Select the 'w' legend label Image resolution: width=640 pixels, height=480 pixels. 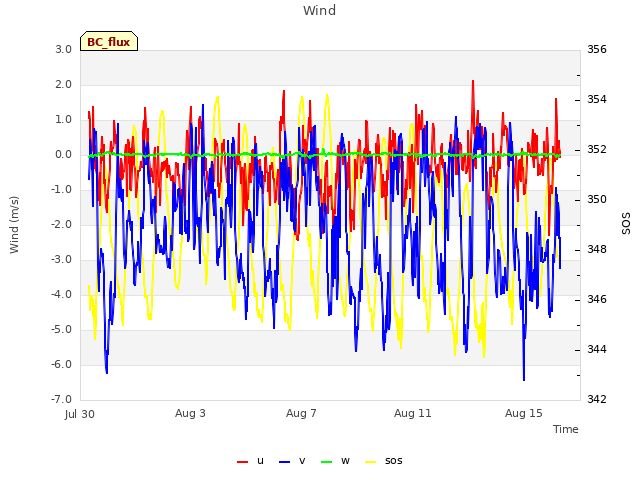[x=345, y=461]
